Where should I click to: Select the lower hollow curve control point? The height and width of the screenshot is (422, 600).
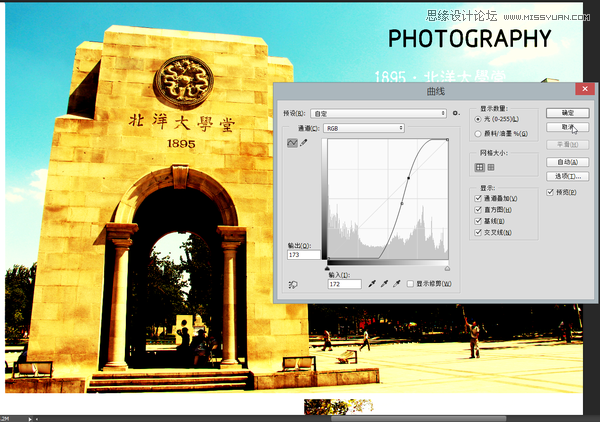tap(402, 204)
